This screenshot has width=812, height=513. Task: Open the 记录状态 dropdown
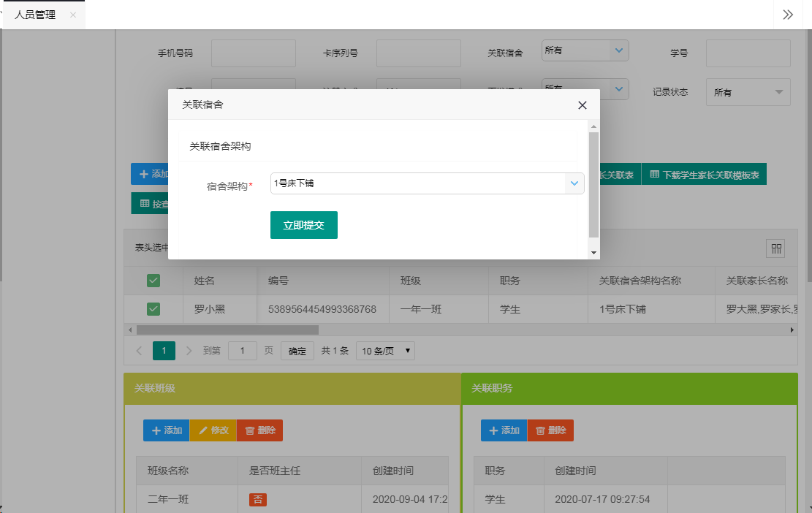747,92
